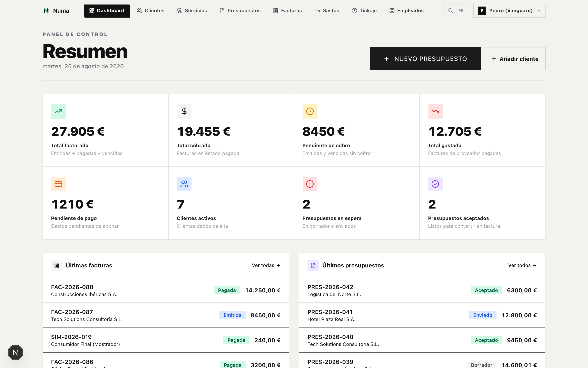Screen dimensions: 588x368
Task: Click the Clientes activos label
Action: coord(196,218)
